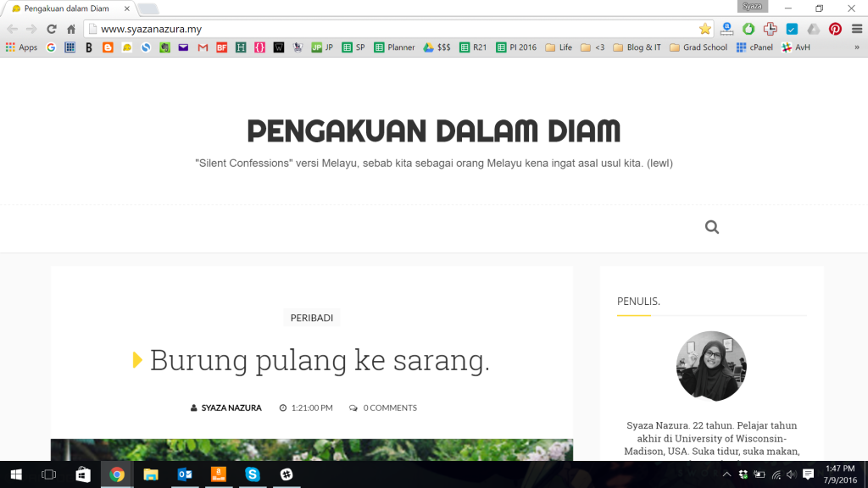Open the Apps launcher bookmark
Viewport: 868px width, 488px height.
point(21,47)
